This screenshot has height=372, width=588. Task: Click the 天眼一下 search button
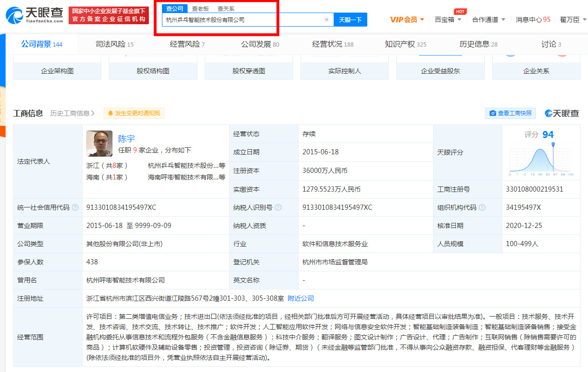coord(350,20)
